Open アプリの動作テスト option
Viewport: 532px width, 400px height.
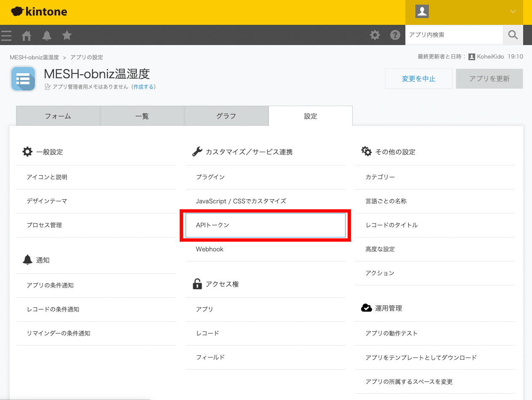click(x=435, y=333)
